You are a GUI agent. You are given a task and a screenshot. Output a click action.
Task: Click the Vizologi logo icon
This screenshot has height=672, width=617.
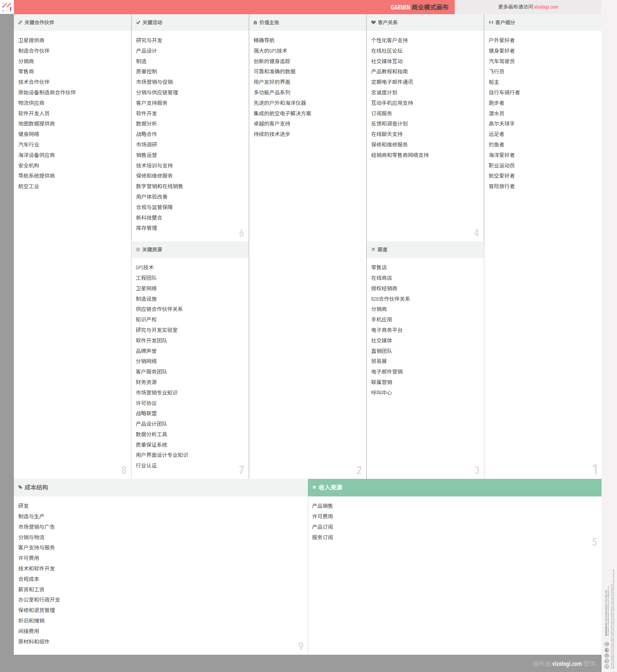[7, 7]
